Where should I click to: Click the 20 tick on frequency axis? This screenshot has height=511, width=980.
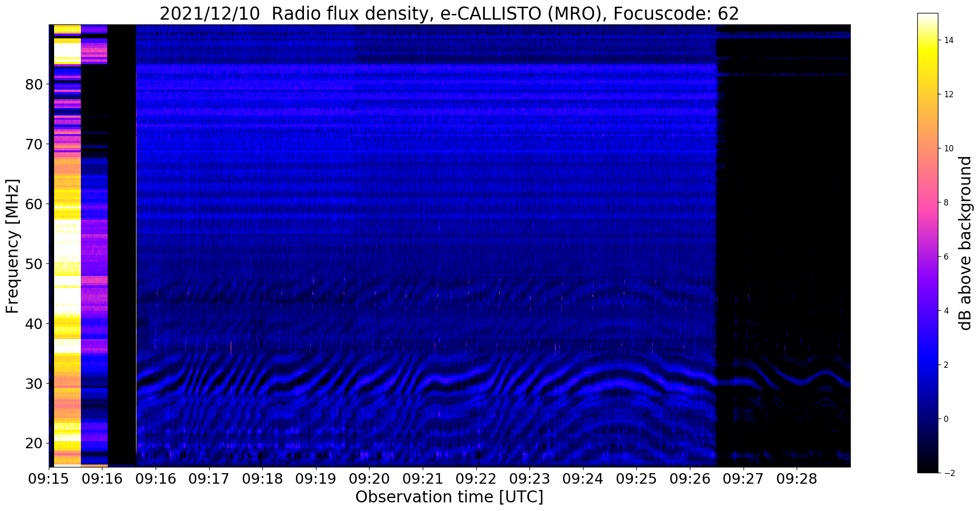pos(34,443)
